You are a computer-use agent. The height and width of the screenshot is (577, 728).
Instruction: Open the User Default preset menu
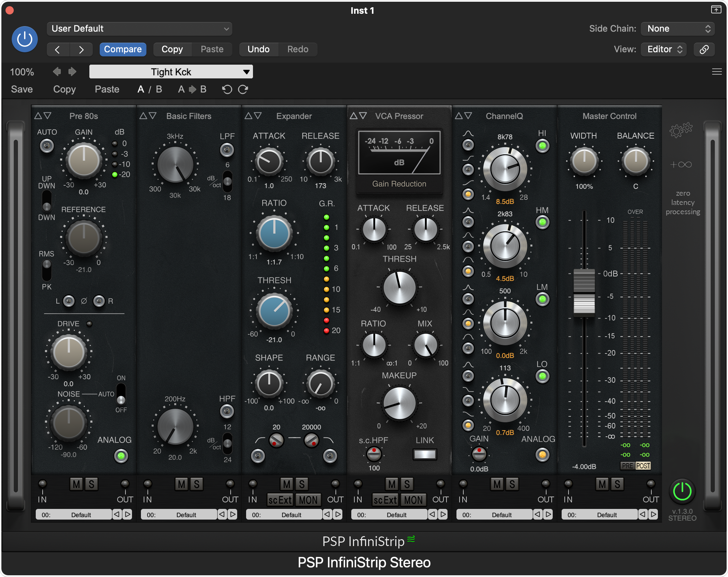point(139,29)
